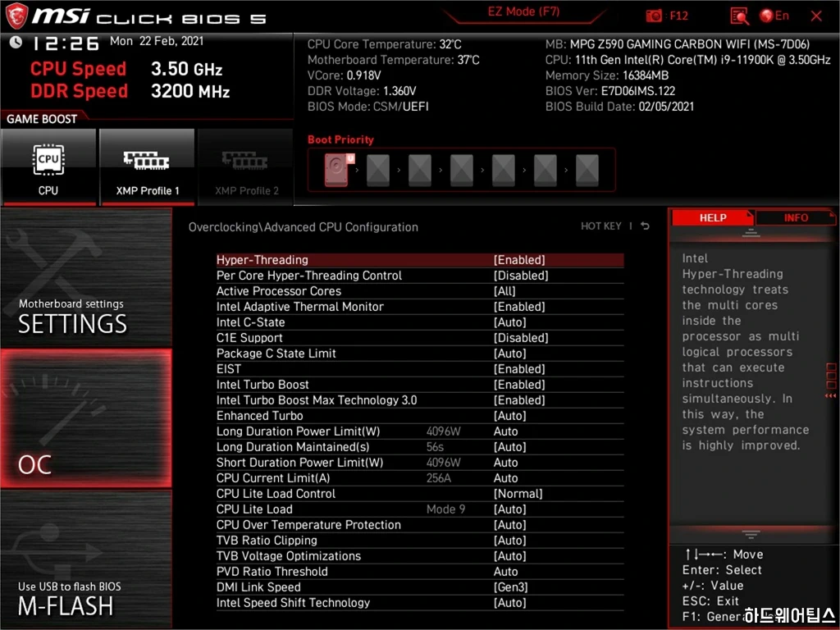Click the GAME BOOST label

42,119
